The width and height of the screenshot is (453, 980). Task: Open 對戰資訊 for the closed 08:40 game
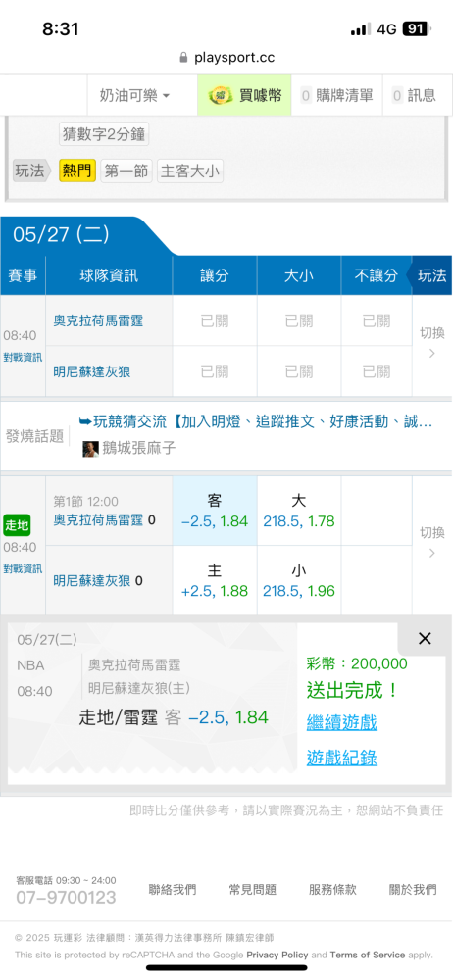click(23, 358)
